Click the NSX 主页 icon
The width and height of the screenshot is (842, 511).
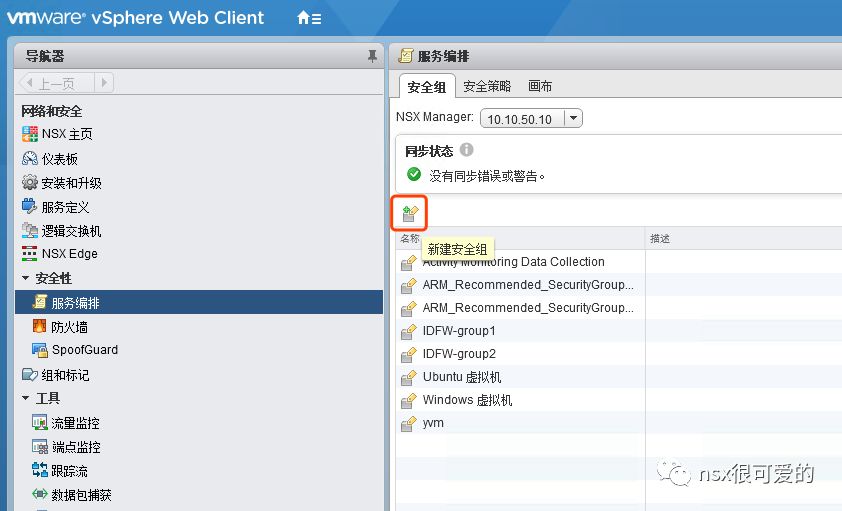30,134
